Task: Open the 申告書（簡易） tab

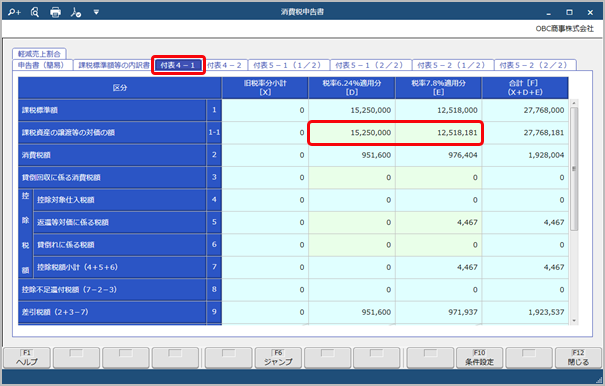Action: [x=42, y=65]
